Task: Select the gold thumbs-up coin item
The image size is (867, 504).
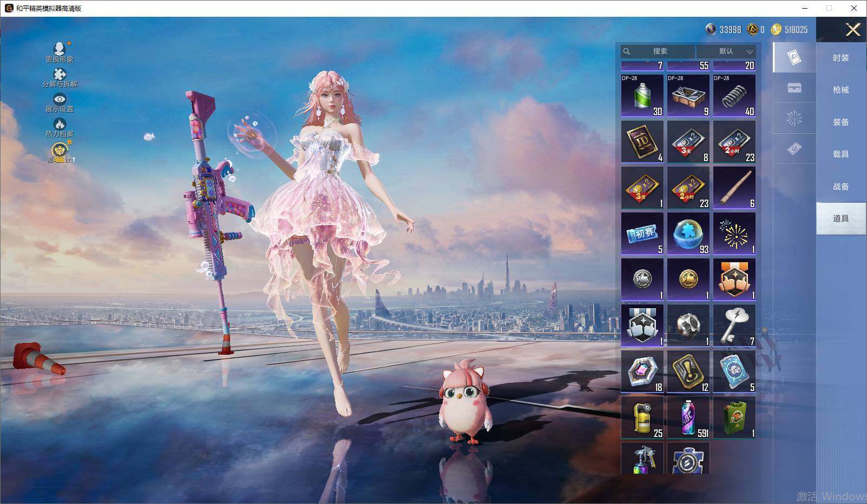Action: (x=688, y=280)
